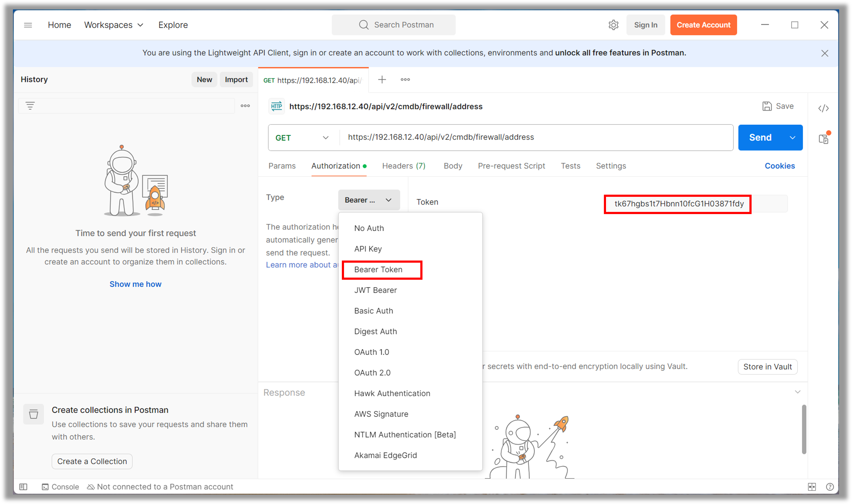Image resolution: width=852 pixels, height=504 pixels.
Task: Toggle two-pane view layout icon
Action: 812,487
